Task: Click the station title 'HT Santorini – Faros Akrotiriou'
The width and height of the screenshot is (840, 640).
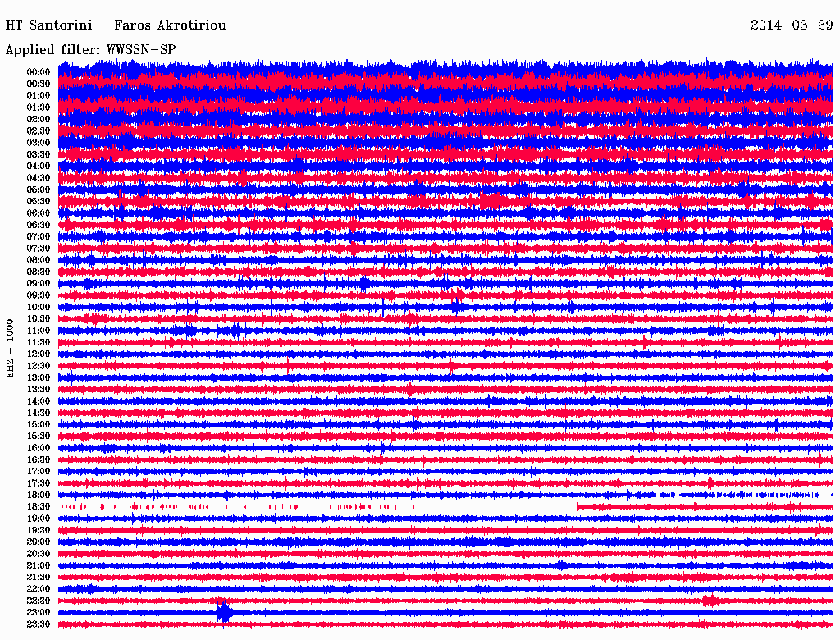Action: [116, 25]
